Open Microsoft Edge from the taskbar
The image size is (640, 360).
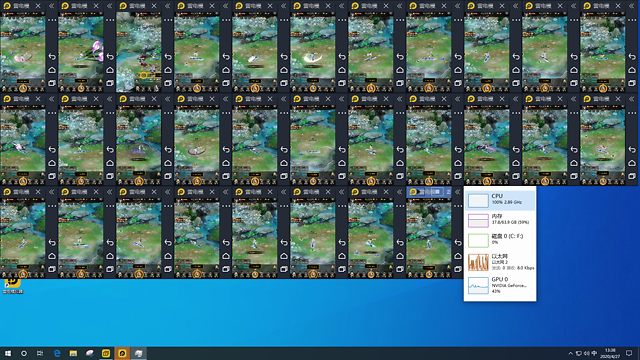(57, 353)
